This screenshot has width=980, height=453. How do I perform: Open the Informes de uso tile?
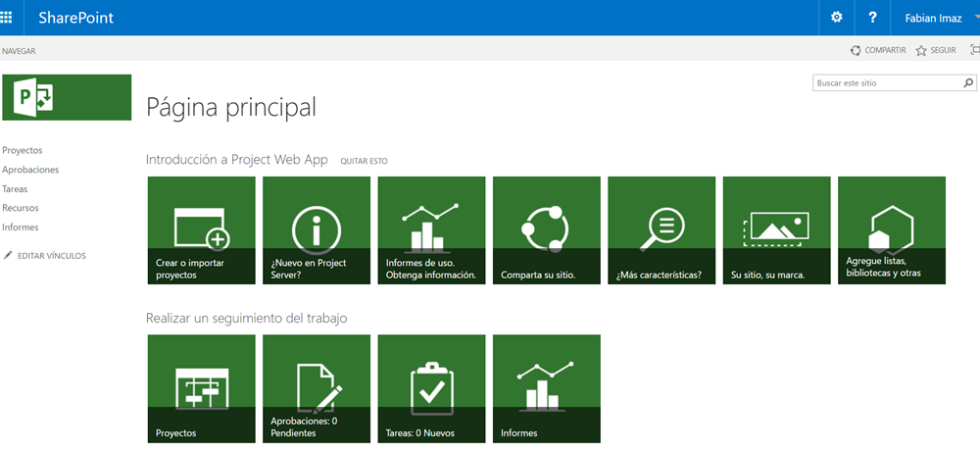point(432,230)
